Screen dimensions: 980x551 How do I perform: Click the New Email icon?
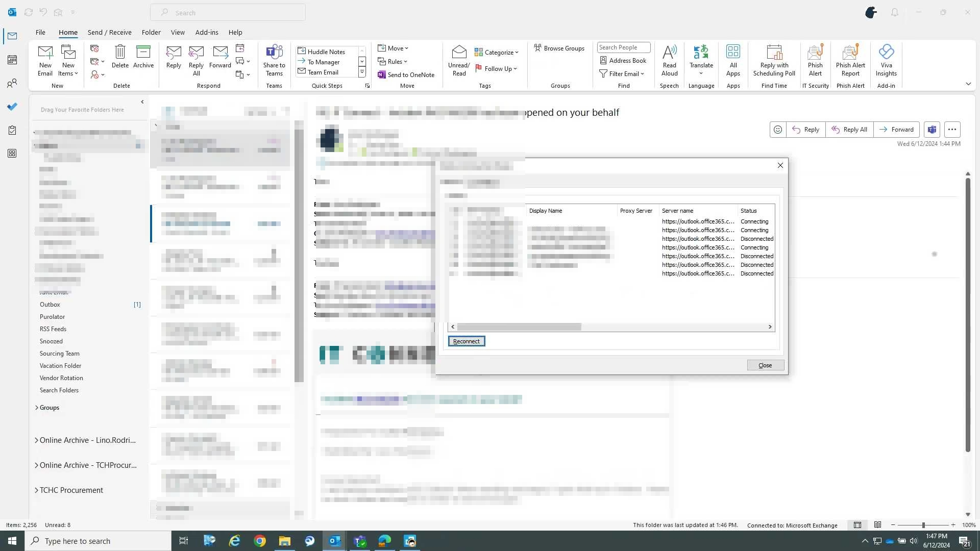pos(45,60)
